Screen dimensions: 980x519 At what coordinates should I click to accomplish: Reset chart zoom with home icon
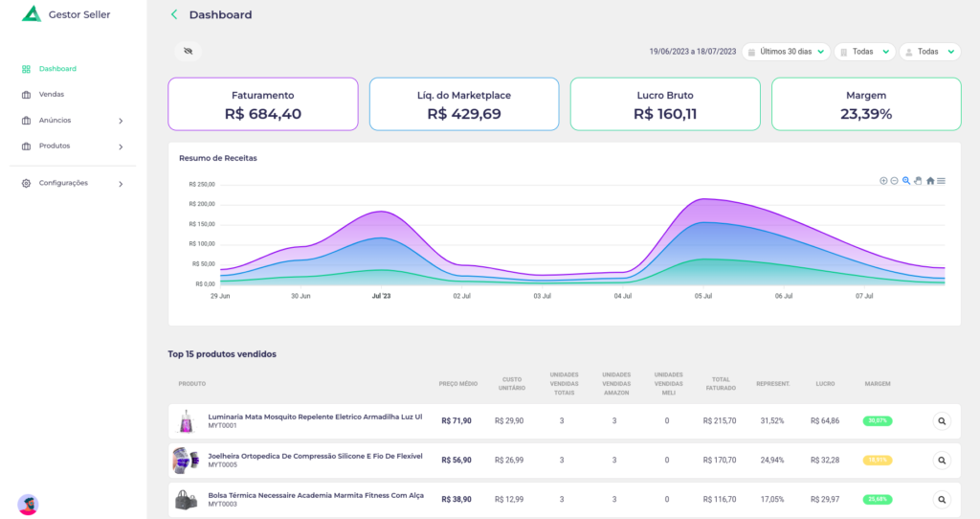930,181
